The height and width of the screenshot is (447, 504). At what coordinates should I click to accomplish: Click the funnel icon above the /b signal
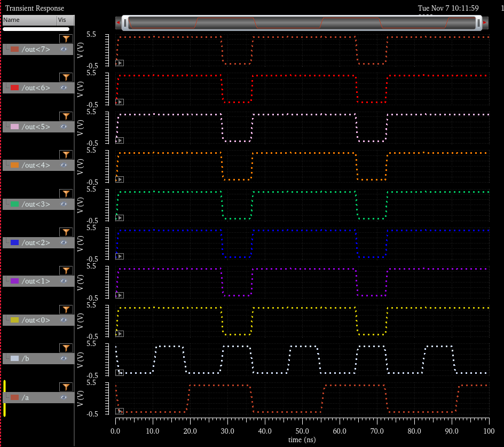pos(65,348)
